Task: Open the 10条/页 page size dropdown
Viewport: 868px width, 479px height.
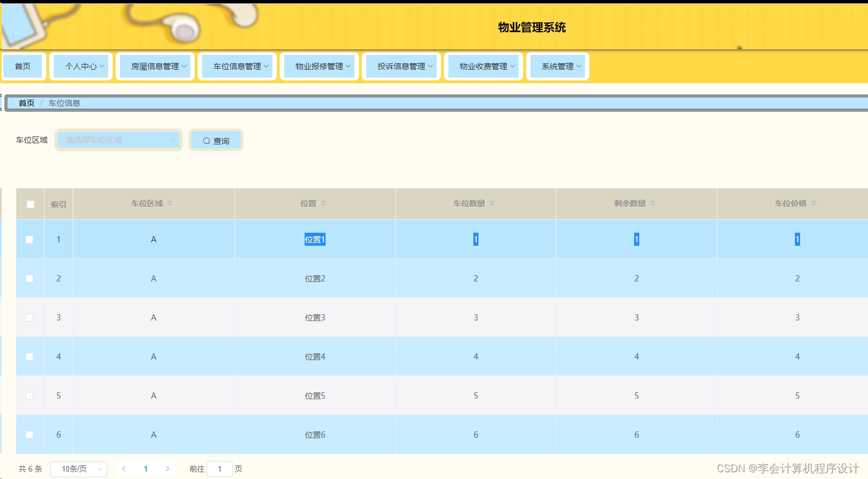Action: point(79,469)
